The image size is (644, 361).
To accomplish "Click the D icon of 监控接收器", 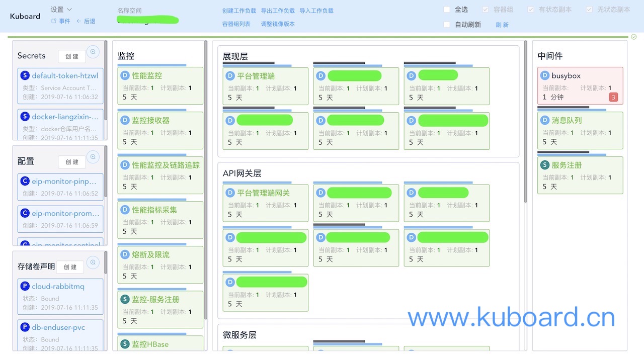I will (x=125, y=120).
